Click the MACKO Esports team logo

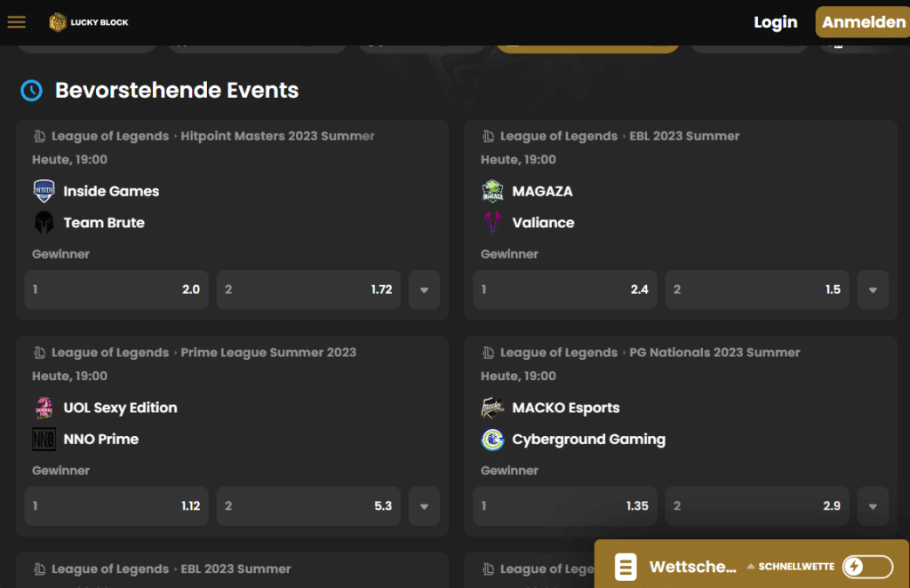pyautogui.click(x=492, y=408)
